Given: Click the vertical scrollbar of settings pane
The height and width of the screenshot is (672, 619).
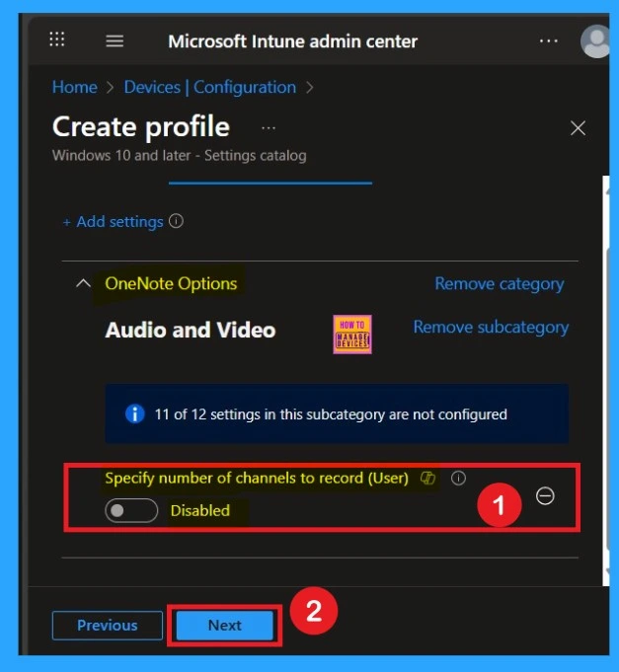Looking at the screenshot, I should tap(606, 381).
